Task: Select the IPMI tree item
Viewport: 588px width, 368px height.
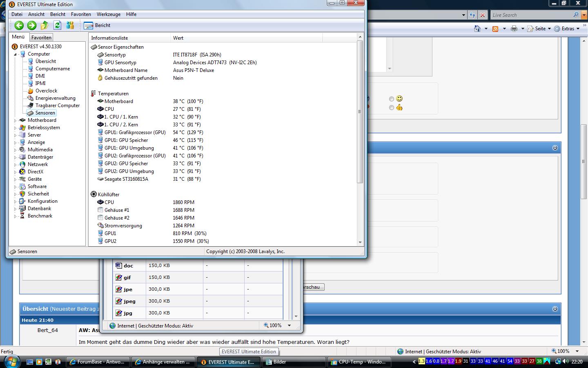Action: coord(40,83)
